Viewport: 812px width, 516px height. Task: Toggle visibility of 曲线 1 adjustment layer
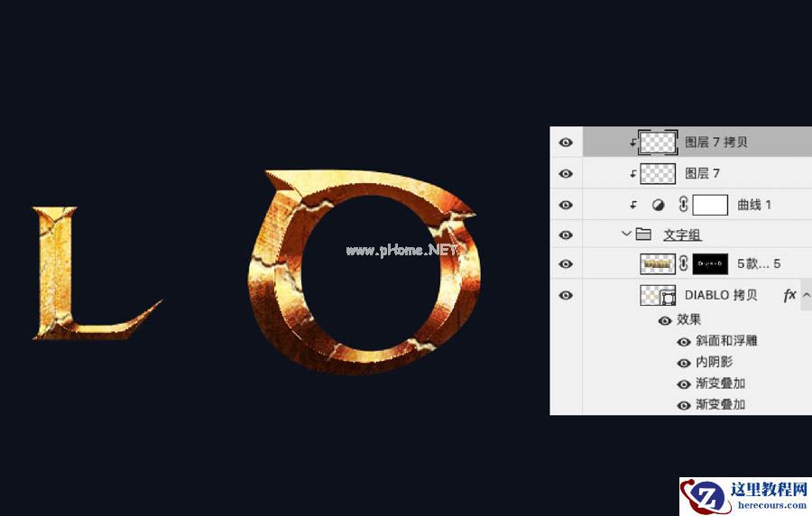[x=566, y=205]
